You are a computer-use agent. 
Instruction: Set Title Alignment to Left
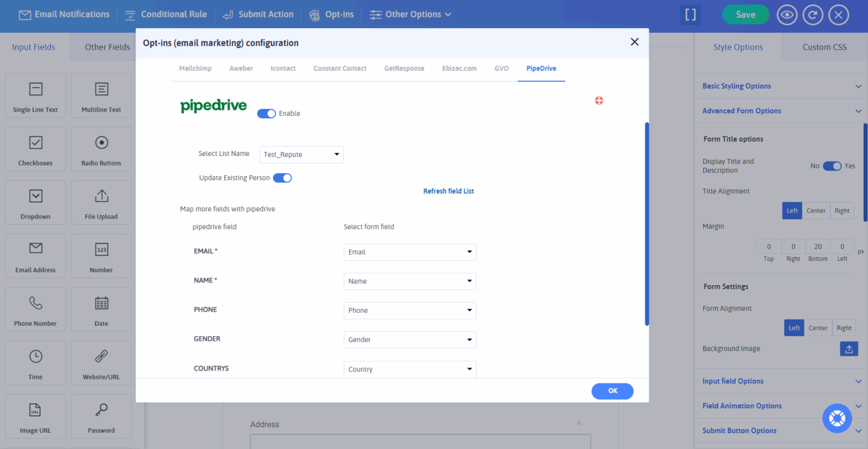tap(792, 211)
